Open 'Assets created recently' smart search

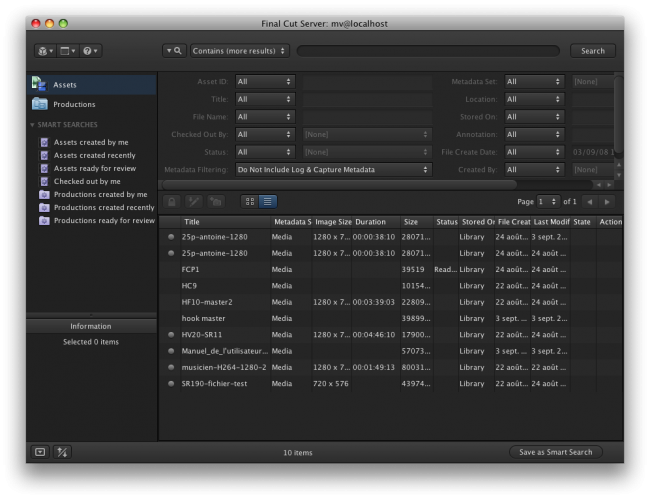tap(95, 155)
